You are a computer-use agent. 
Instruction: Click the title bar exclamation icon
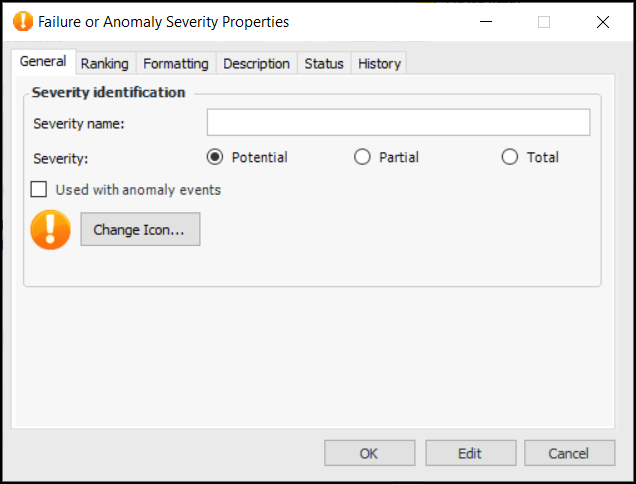[23, 21]
